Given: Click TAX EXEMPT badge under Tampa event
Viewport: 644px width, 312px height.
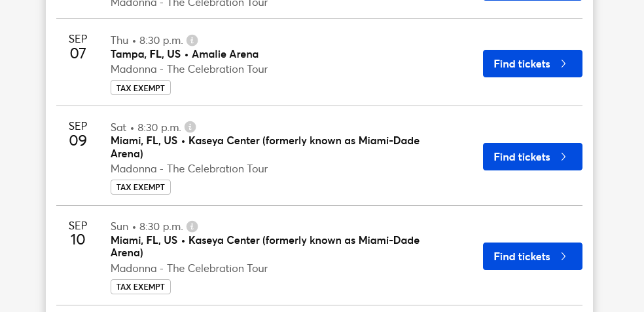Looking at the screenshot, I should (x=141, y=88).
